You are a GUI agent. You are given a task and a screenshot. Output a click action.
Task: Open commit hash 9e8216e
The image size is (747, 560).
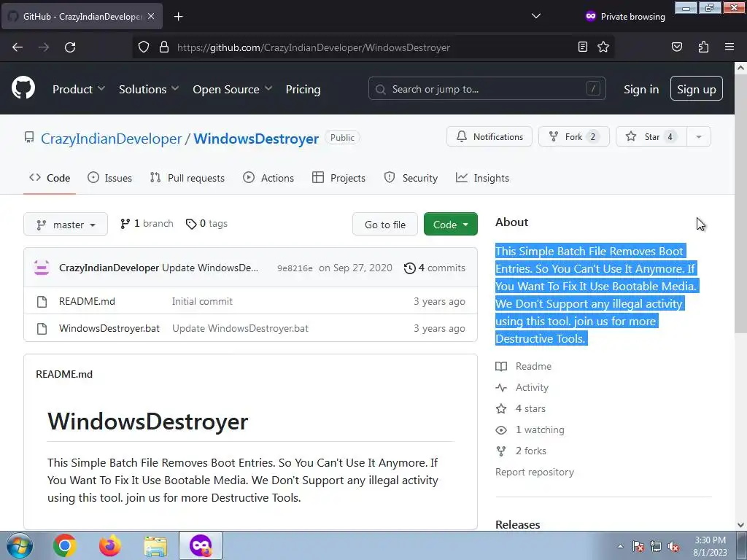[295, 268]
